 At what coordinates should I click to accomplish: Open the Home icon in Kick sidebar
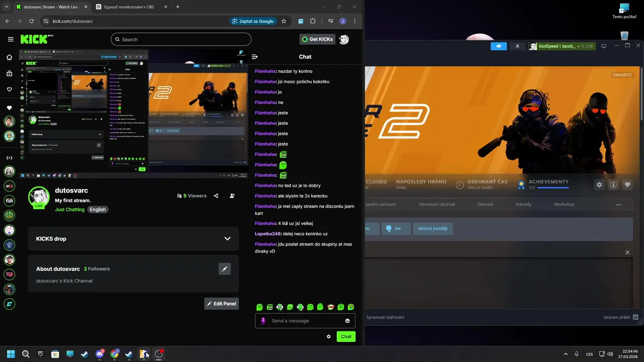9,57
